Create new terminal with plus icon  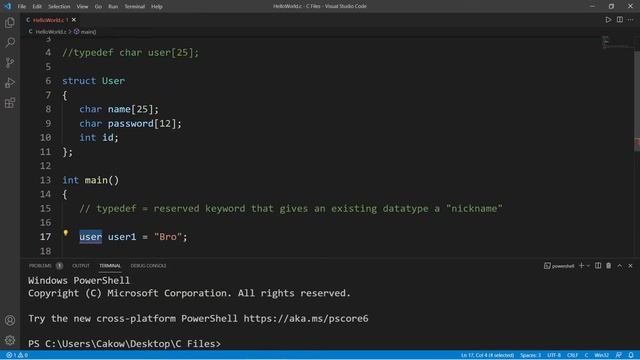[581, 266]
